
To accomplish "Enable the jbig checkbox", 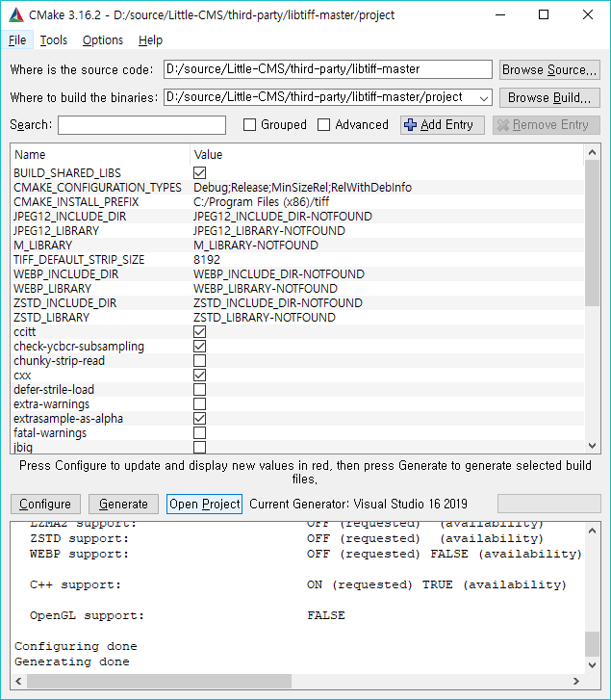I will pyautogui.click(x=200, y=447).
